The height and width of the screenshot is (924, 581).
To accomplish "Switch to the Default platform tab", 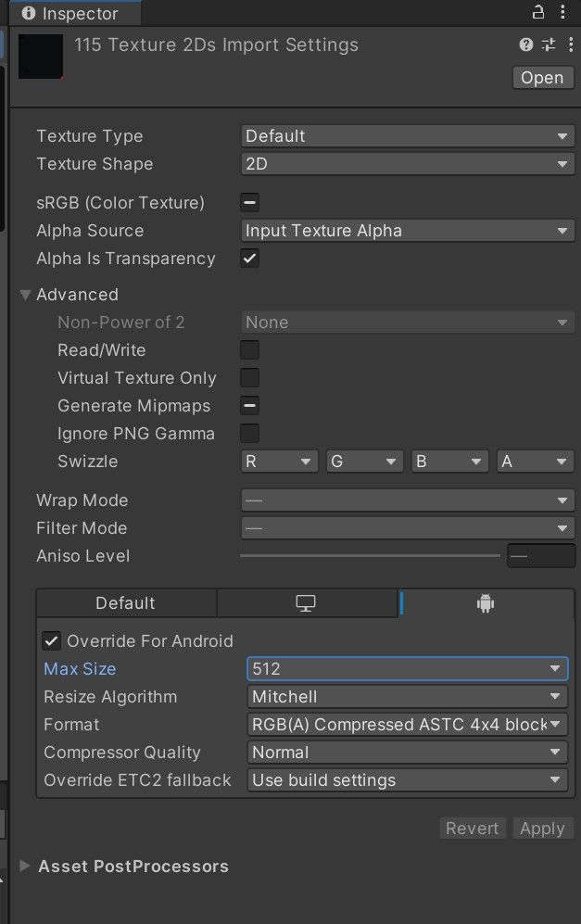I will pyautogui.click(x=125, y=603).
